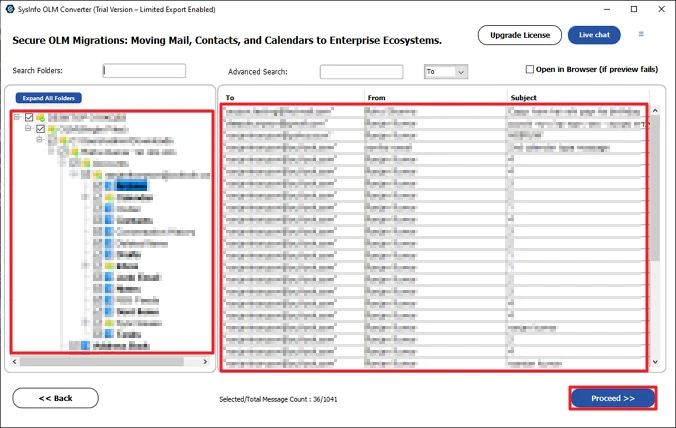This screenshot has width=676, height=428.
Task: Click the Upgrade License button
Action: pos(520,35)
